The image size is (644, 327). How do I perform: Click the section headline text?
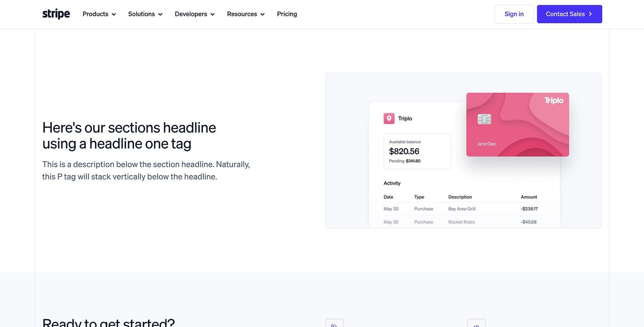(x=129, y=136)
